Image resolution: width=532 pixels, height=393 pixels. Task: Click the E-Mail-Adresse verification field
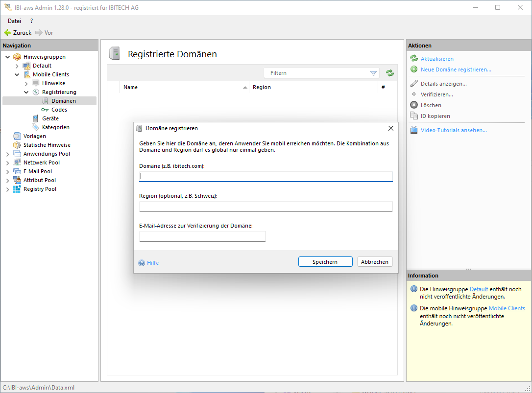click(x=202, y=236)
